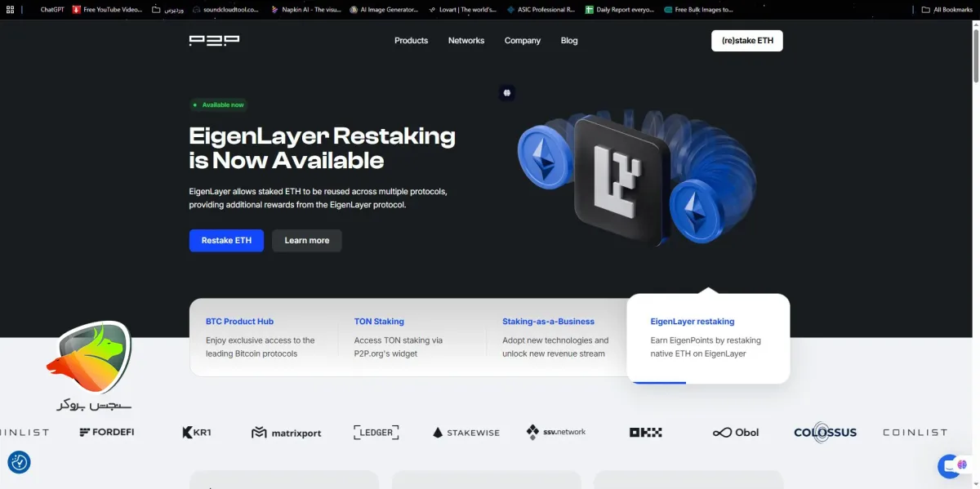Click the COINLIST logo beside COLOSSUS
The width and height of the screenshot is (980, 489).
(x=915, y=433)
